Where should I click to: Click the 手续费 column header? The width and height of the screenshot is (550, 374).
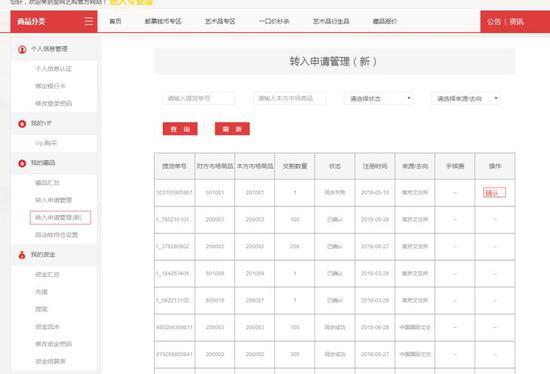(455, 166)
